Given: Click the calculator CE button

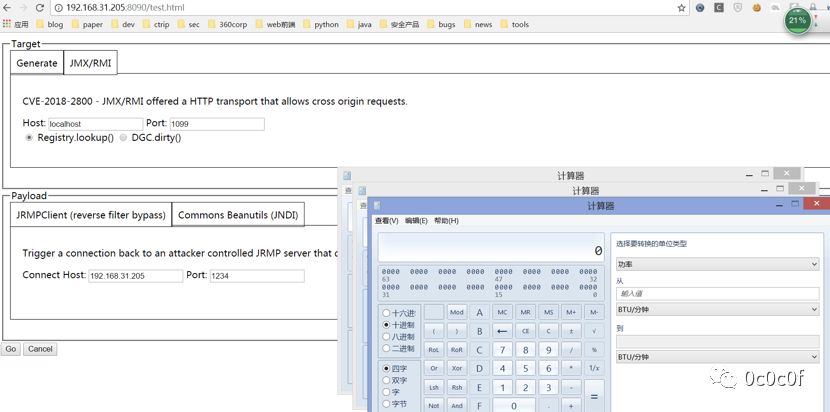Looking at the screenshot, I should (x=525, y=331).
